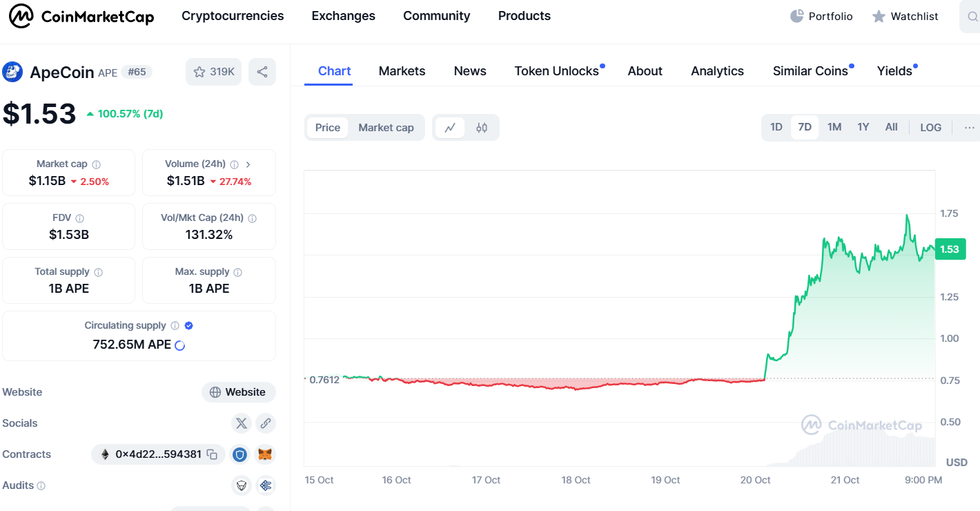Set the chart range to 1M
Screen dimensions: 980x511
834,127
